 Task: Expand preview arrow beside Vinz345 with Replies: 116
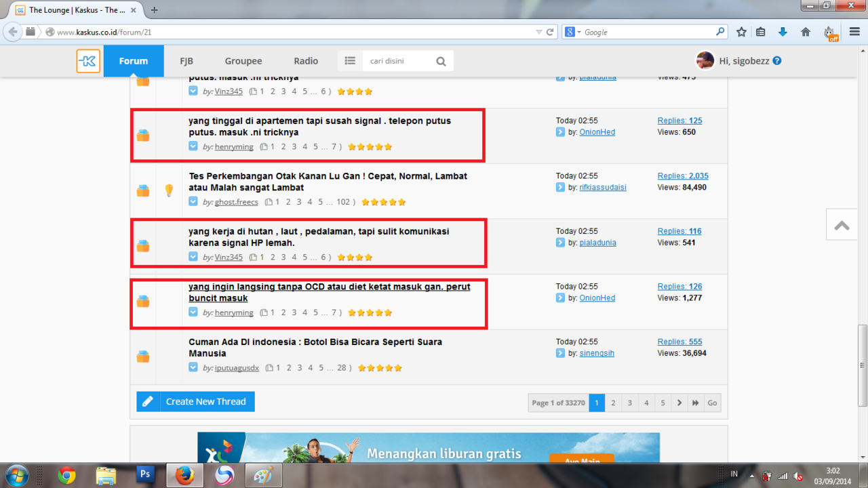(193, 257)
